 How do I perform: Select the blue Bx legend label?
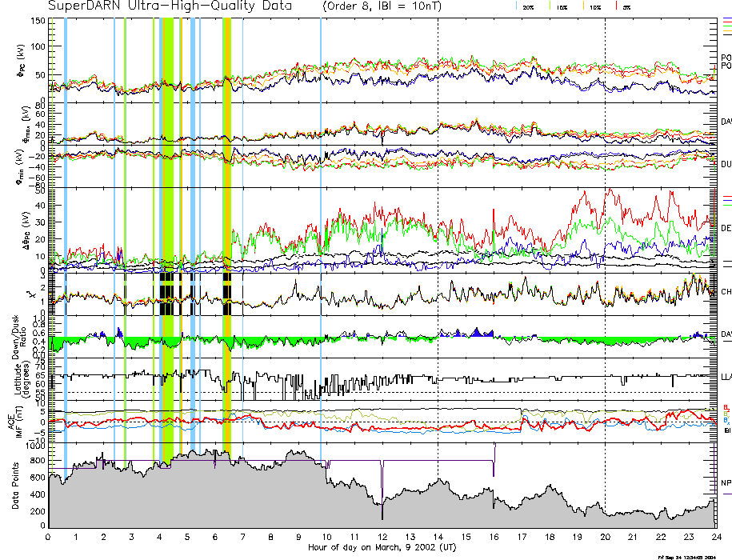(726, 420)
